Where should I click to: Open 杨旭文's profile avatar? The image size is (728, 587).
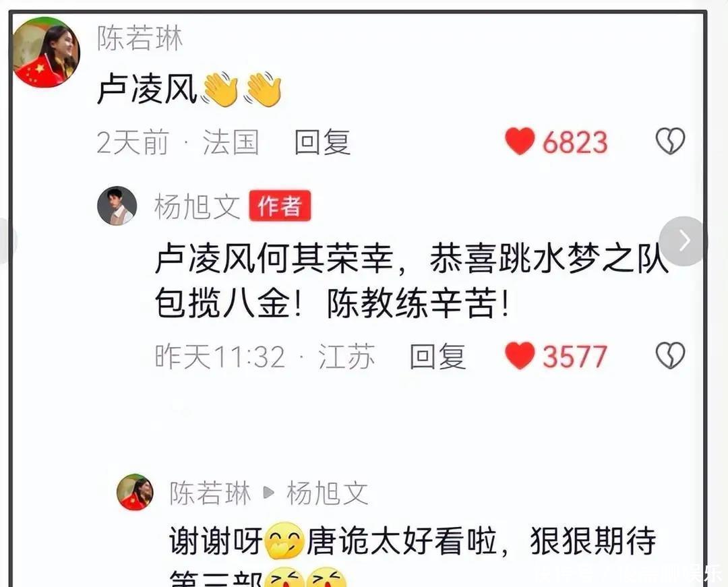point(117,206)
